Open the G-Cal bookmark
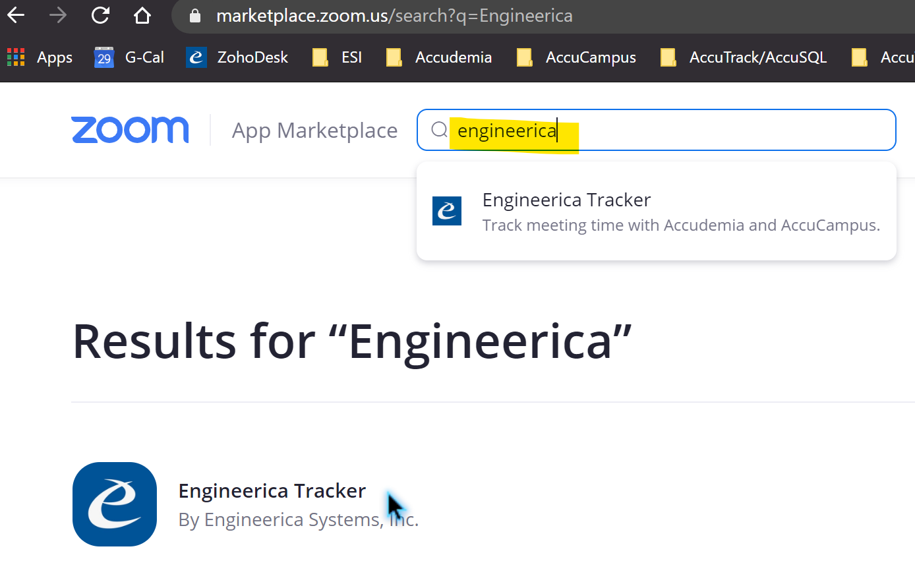Viewport: 915px width, 588px height. pyautogui.click(x=130, y=57)
